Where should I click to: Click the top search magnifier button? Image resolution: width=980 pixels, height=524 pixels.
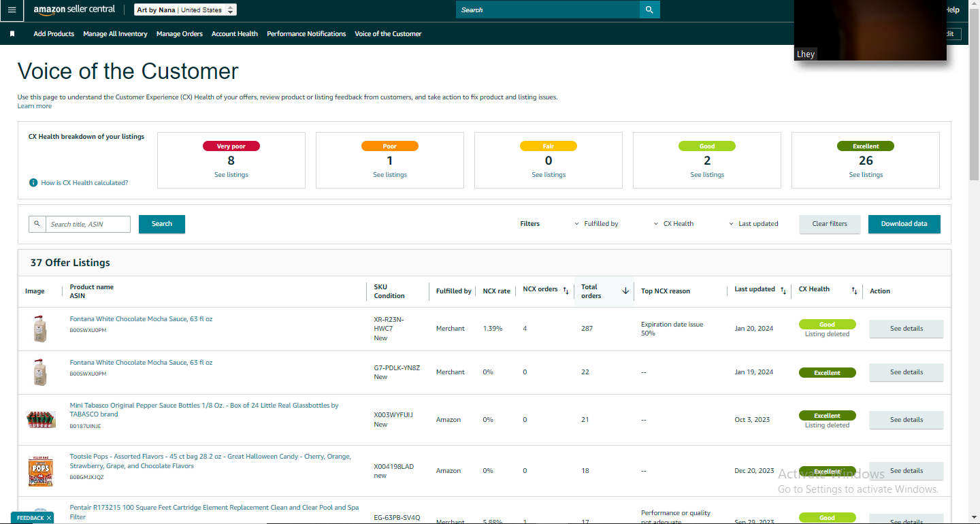tap(649, 10)
